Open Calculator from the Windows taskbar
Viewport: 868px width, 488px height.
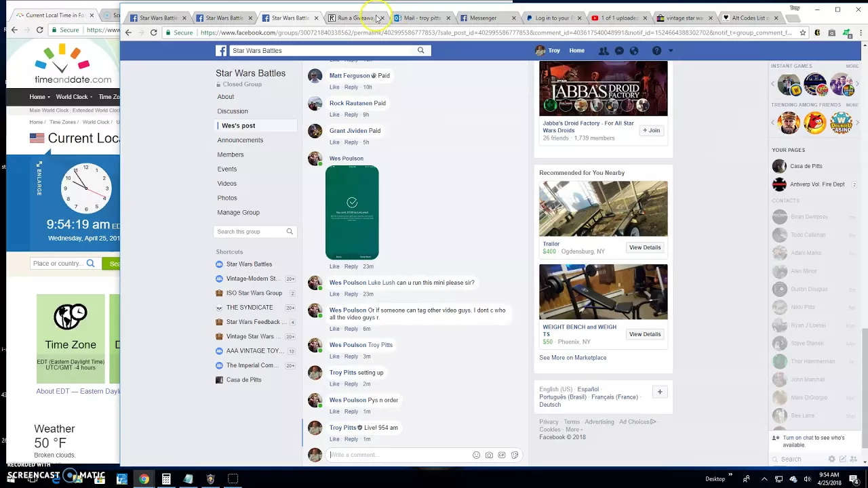point(166,479)
